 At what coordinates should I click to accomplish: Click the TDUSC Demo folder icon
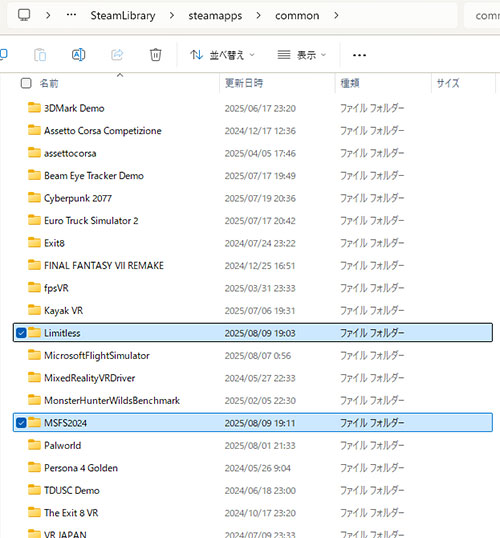[34, 490]
